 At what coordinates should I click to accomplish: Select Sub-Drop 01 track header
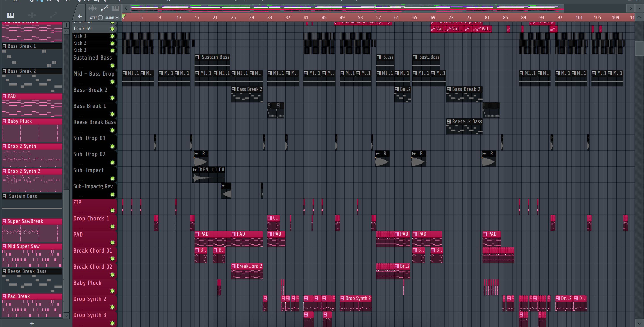point(95,142)
